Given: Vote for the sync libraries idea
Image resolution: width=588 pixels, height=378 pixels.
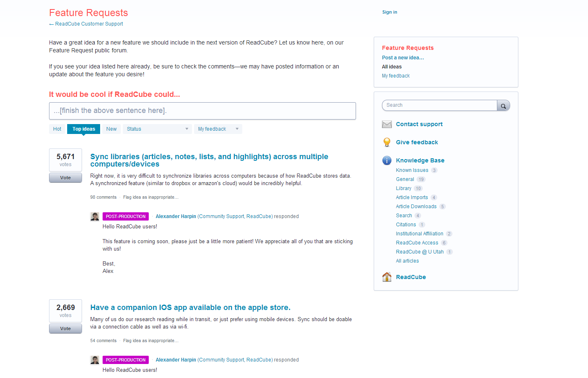Looking at the screenshot, I should [66, 178].
